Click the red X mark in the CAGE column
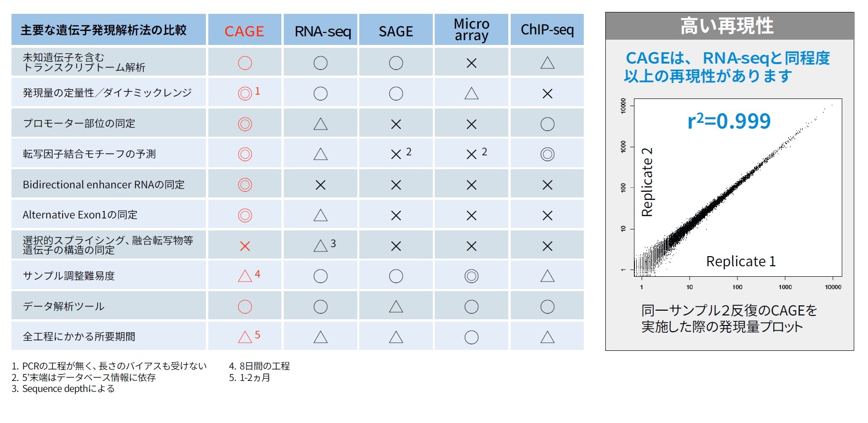The height and width of the screenshot is (423, 868). pos(245,246)
